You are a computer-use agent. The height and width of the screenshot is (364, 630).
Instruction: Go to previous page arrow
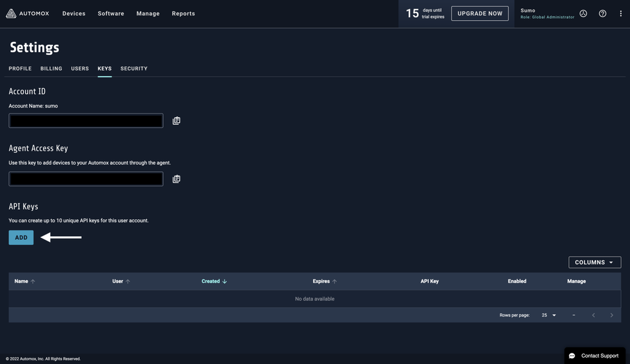(593, 315)
